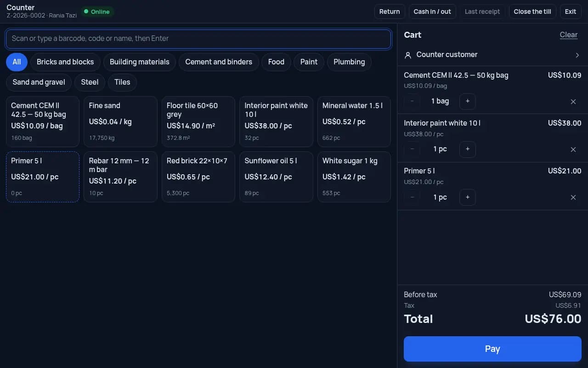Add Fine sand to cart

click(x=120, y=121)
